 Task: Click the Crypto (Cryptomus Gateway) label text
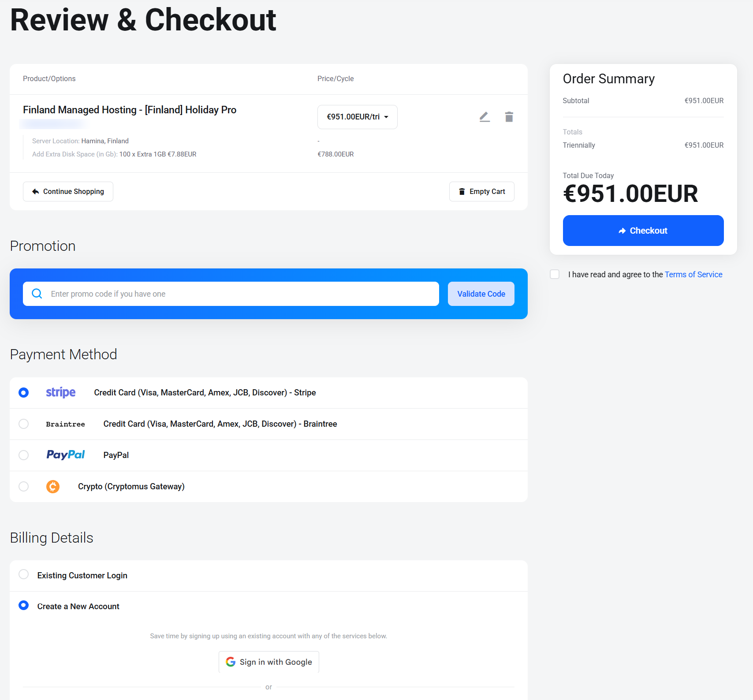click(x=131, y=486)
